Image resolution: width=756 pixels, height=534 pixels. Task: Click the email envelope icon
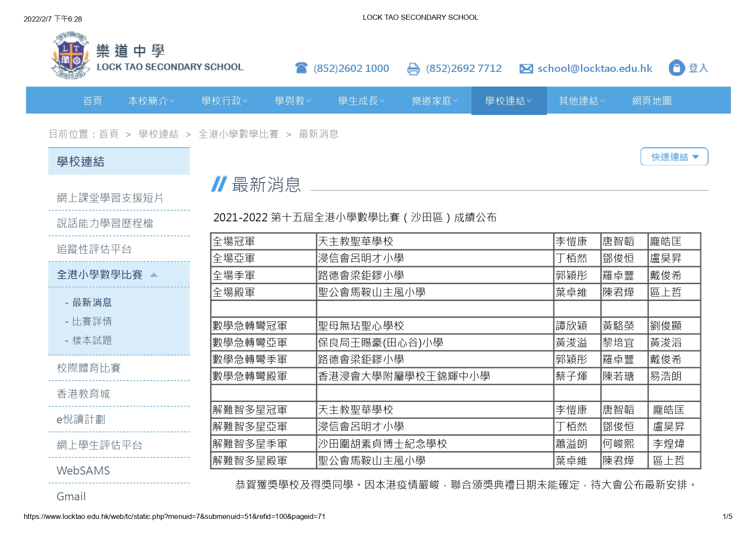pyautogui.click(x=526, y=68)
